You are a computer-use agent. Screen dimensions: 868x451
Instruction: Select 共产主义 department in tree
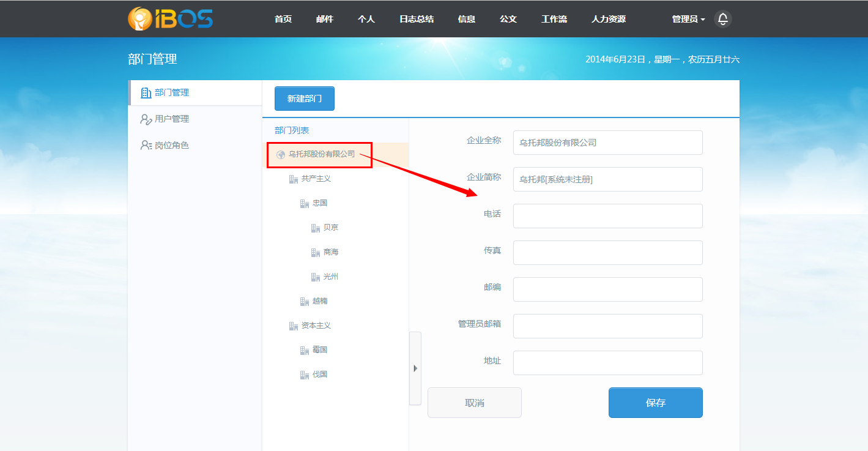(x=316, y=179)
